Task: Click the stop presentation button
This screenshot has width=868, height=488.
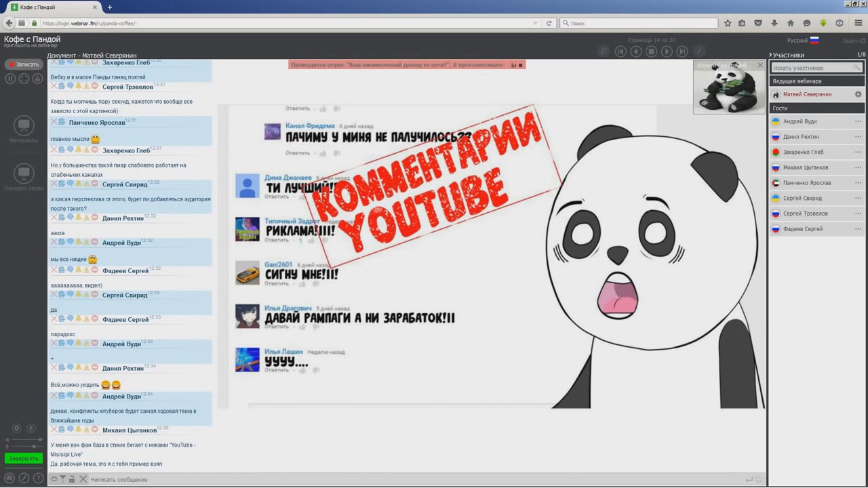Action: pos(652,51)
